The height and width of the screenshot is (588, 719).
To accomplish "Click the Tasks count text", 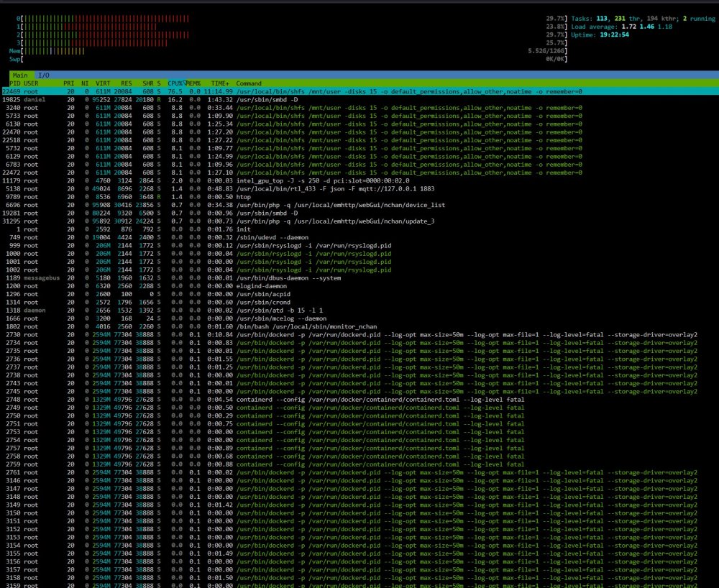I will click(x=643, y=19).
